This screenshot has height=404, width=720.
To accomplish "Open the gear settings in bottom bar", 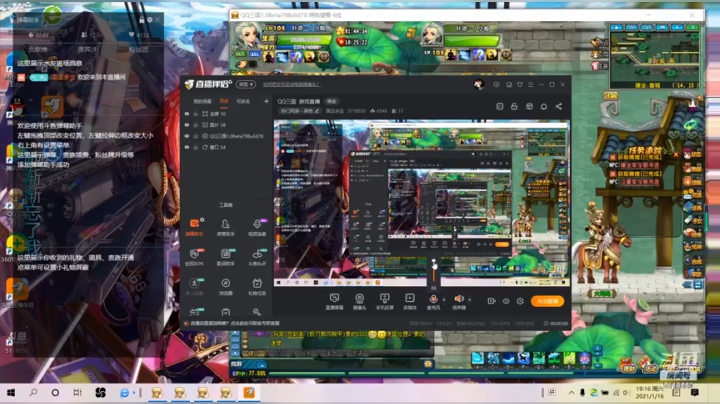I will point(520,301).
